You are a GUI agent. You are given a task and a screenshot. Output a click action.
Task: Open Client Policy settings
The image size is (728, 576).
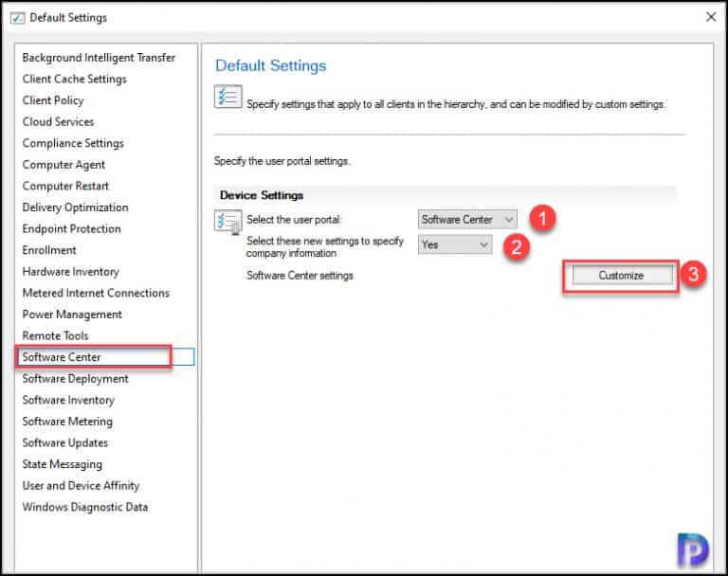53,100
